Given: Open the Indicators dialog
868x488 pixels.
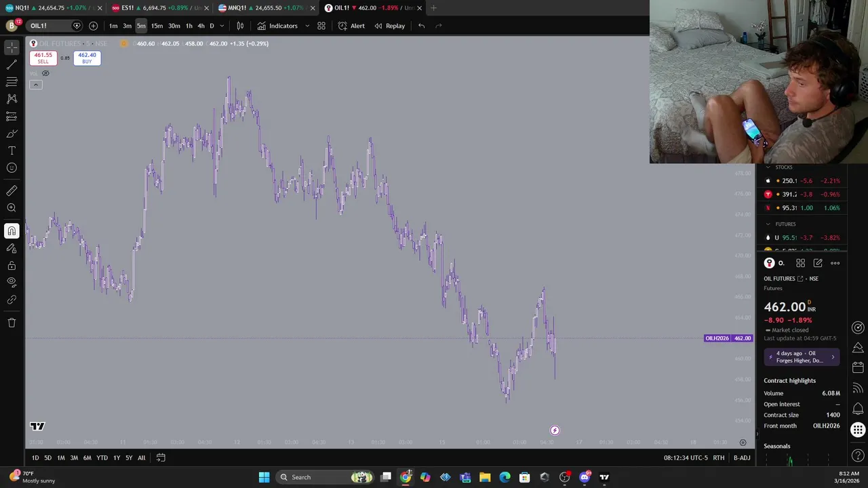Looking at the screenshot, I should pyautogui.click(x=277, y=26).
